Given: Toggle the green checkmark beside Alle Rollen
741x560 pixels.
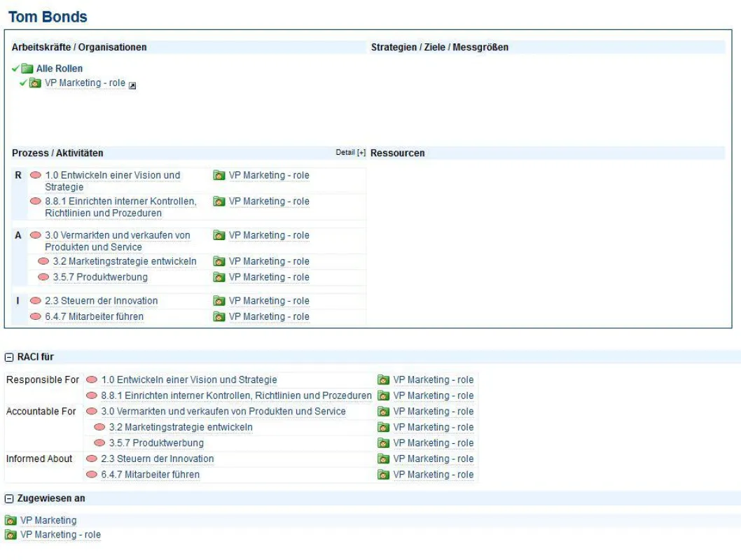Looking at the screenshot, I should (15, 69).
